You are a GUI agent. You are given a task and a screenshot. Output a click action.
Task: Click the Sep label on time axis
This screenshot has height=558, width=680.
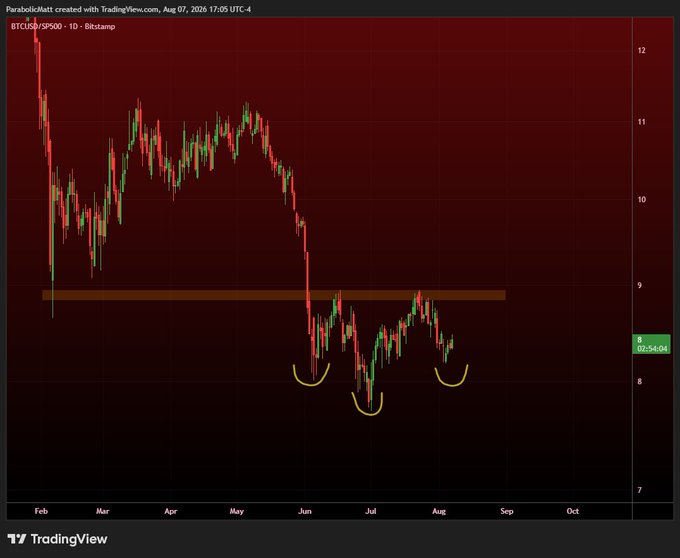pos(507,511)
